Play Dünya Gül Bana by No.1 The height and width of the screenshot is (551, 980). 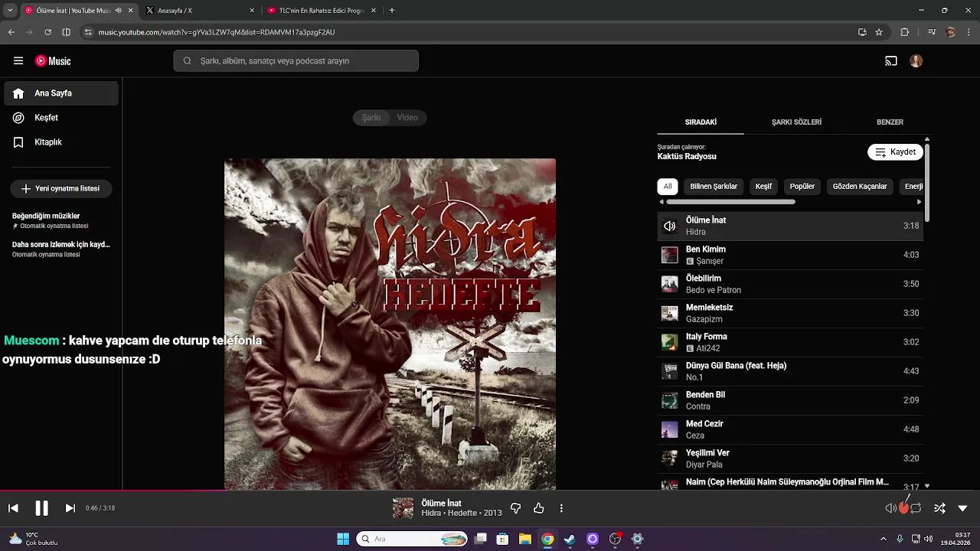pyautogui.click(x=790, y=371)
